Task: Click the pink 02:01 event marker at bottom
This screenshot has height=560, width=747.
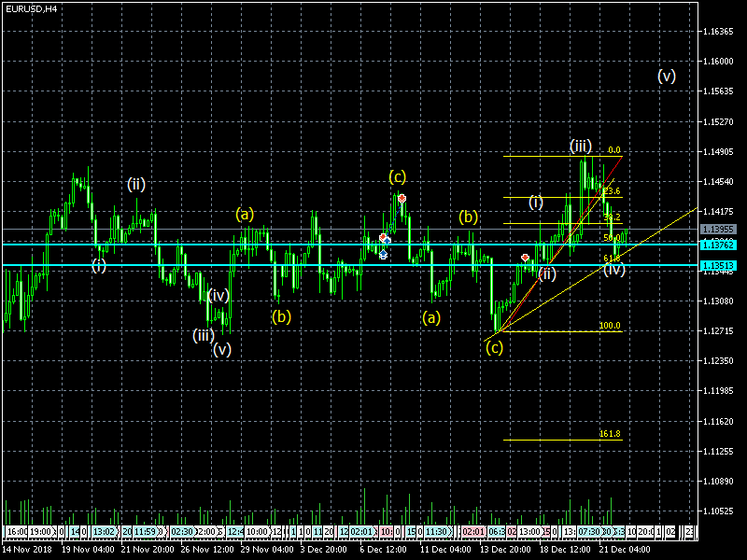Action: [473, 531]
